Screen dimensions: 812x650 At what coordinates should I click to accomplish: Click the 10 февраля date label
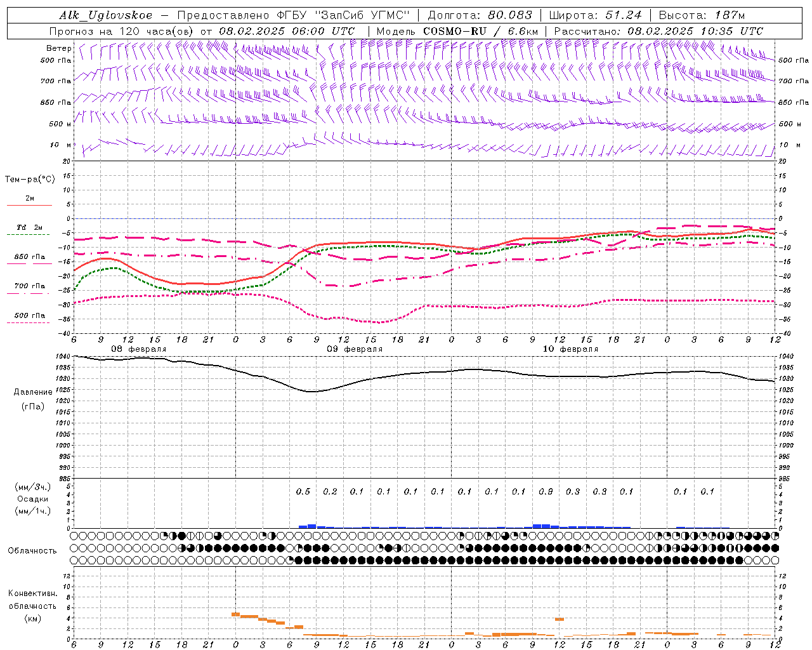point(570,349)
